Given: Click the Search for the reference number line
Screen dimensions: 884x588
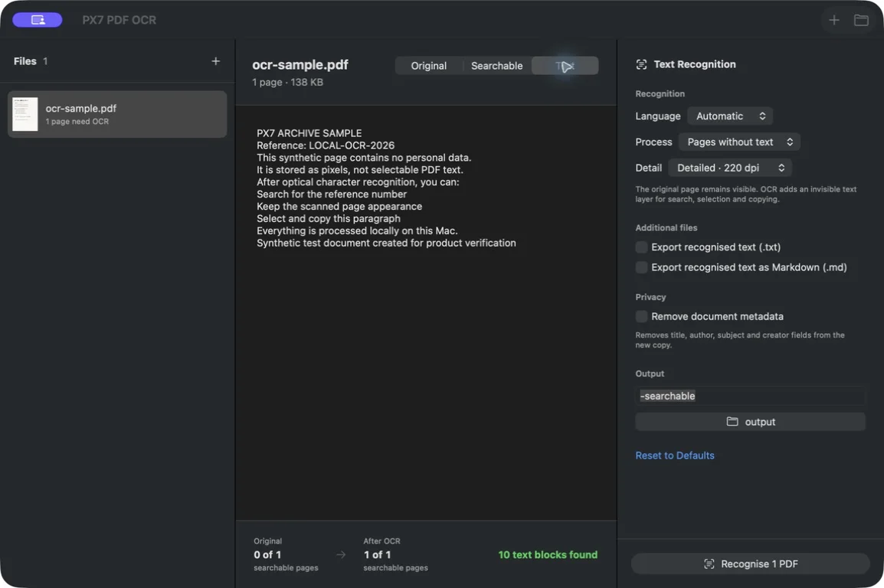Looking at the screenshot, I should click(x=332, y=194).
